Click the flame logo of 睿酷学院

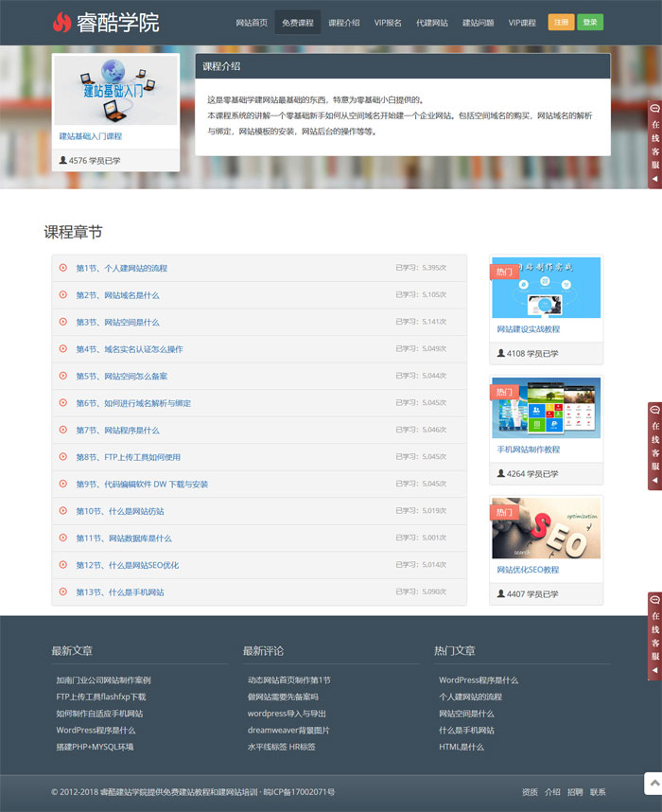pyautogui.click(x=62, y=22)
